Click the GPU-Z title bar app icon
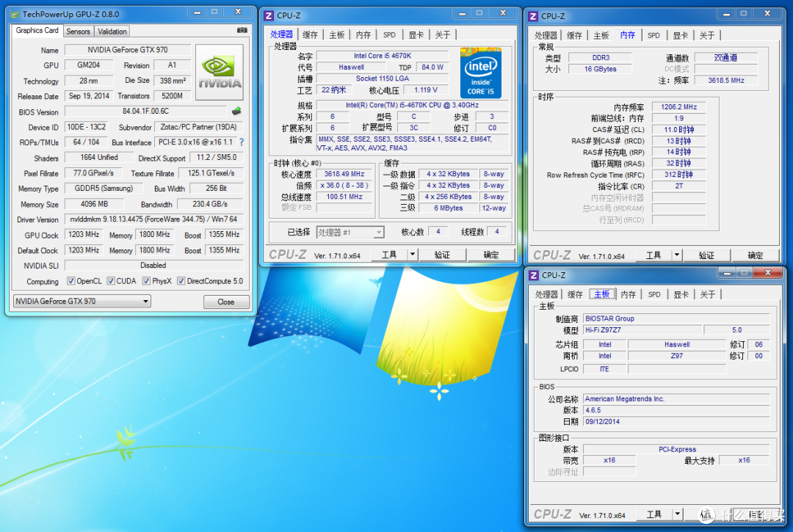This screenshot has width=793, height=532. tap(15, 14)
